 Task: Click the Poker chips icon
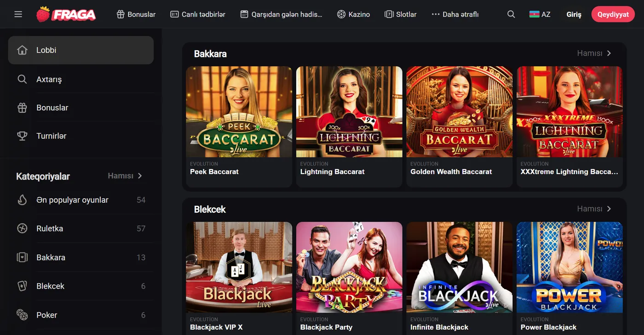click(x=22, y=315)
